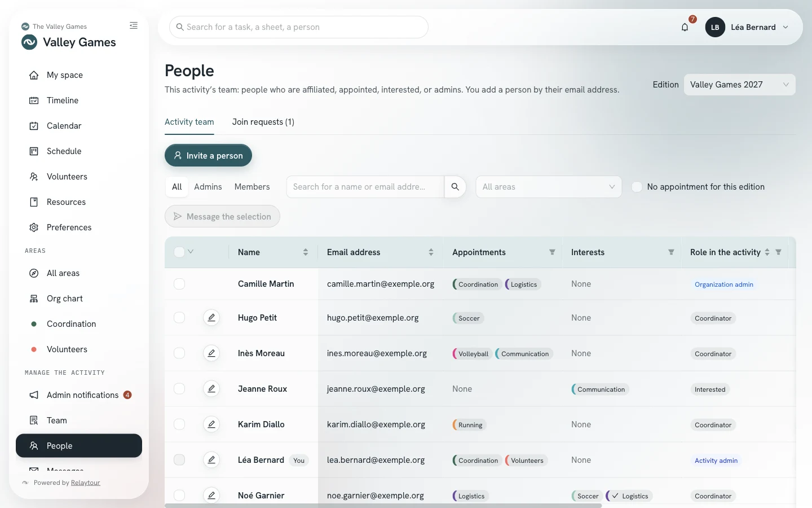Edit Noé Garnier with the pencil icon

211,496
